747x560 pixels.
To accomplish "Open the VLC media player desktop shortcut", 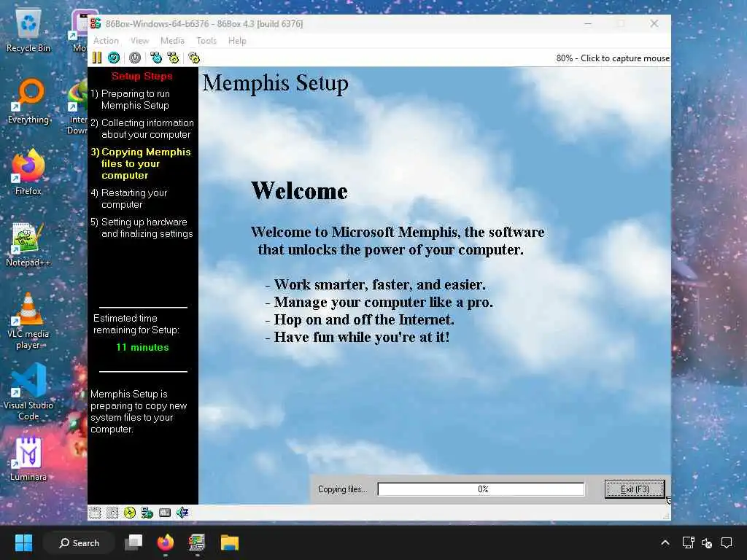I will 28,321.
